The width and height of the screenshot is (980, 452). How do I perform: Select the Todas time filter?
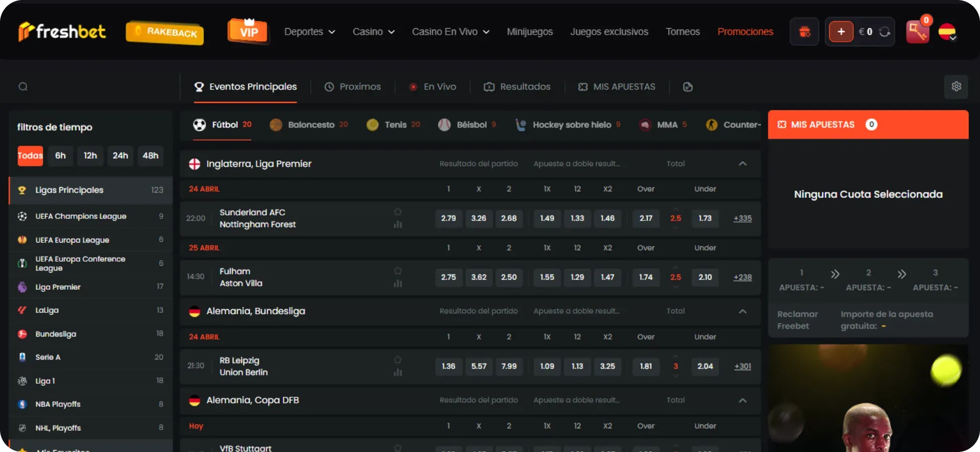(x=30, y=156)
